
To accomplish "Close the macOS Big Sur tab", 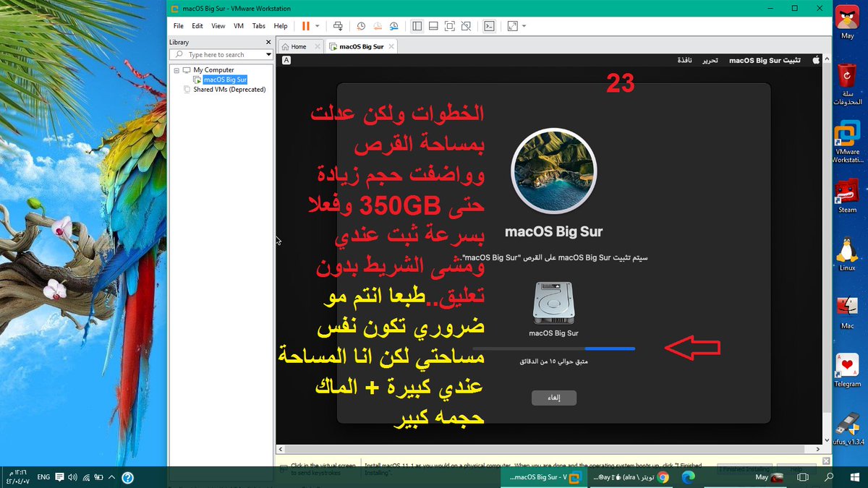I will (x=390, y=46).
